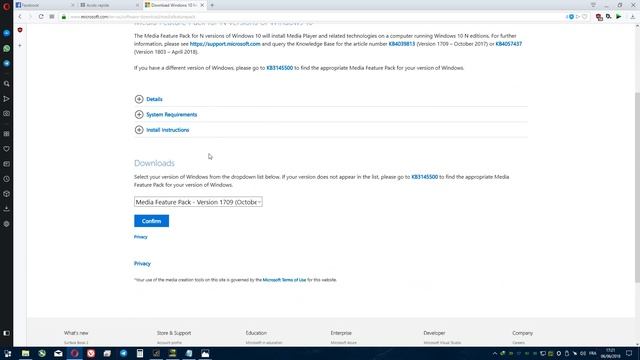Click the small Privacy link below Confirm
This screenshot has width=640, height=360.
coord(140,237)
